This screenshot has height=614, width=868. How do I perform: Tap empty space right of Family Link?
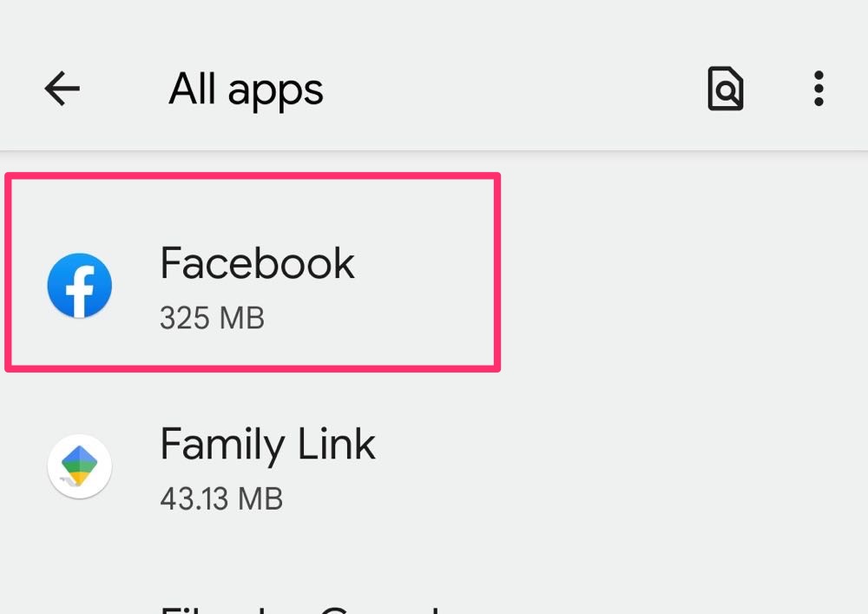625,466
